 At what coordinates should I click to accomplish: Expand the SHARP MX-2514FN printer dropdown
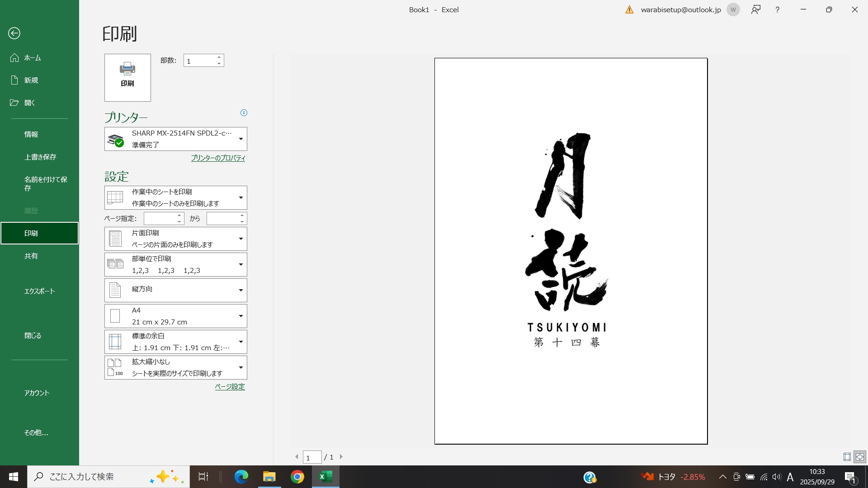click(241, 139)
